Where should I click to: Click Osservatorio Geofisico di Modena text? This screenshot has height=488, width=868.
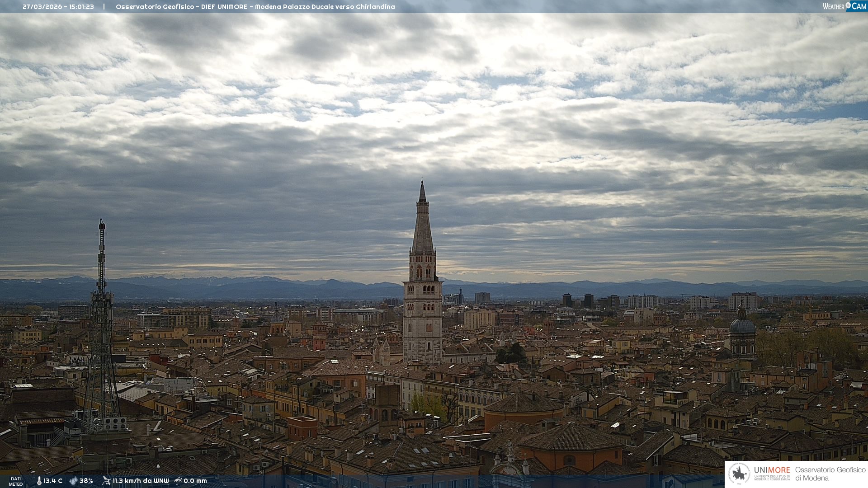pos(830,474)
